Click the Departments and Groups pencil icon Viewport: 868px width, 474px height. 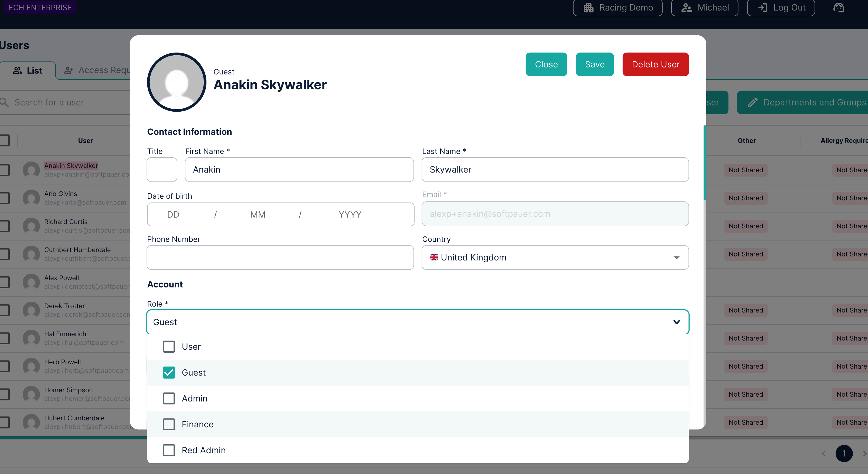tap(752, 102)
